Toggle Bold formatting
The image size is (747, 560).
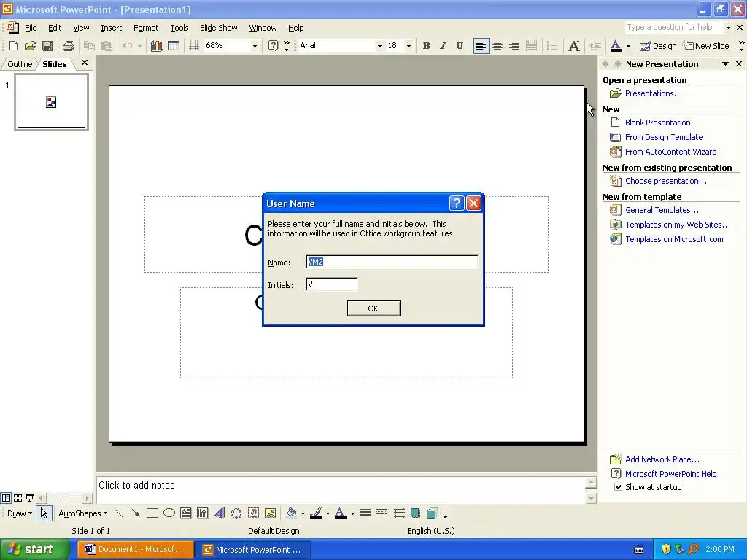(x=426, y=46)
